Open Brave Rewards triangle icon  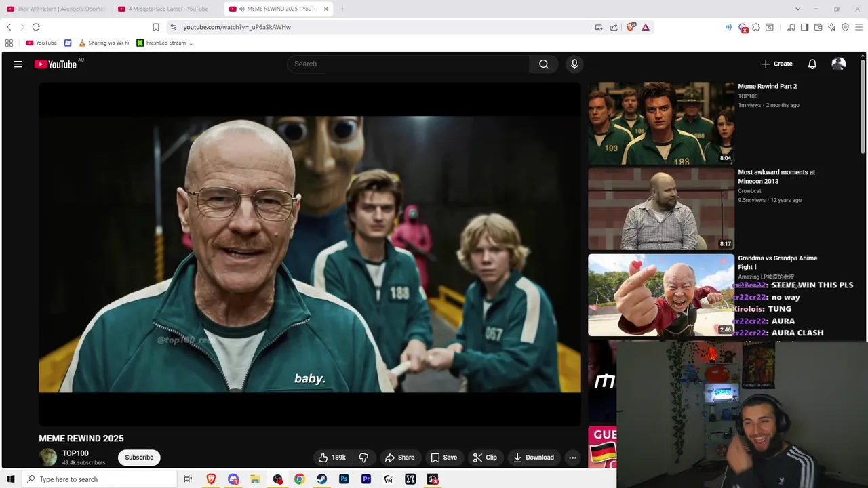click(646, 27)
